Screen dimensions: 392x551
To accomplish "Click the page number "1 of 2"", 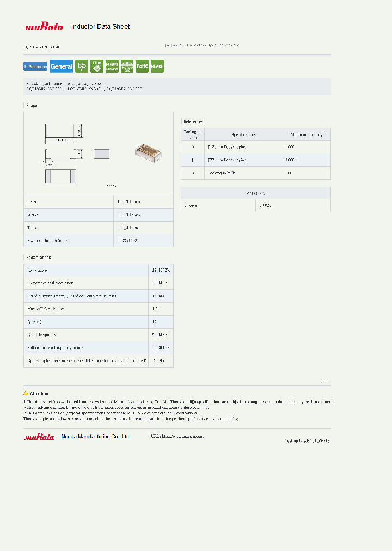I will [x=326, y=380].
